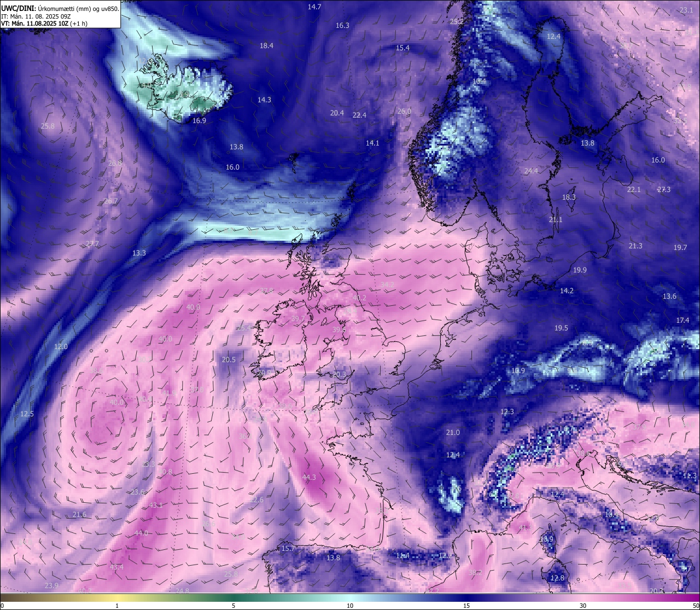The width and height of the screenshot is (700, 610).
Task: Click the 24.8 value at bottom edge
Action: coord(182,591)
